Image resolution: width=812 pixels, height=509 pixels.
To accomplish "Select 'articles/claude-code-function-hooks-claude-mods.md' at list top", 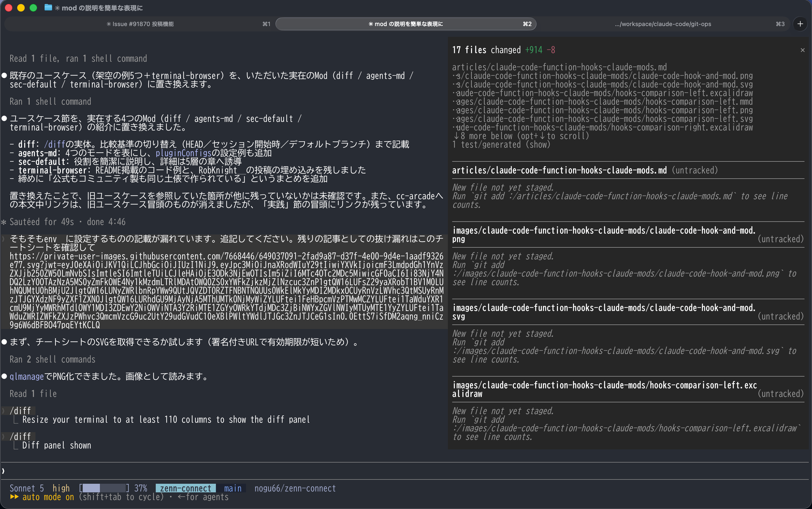I will [559, 67].
